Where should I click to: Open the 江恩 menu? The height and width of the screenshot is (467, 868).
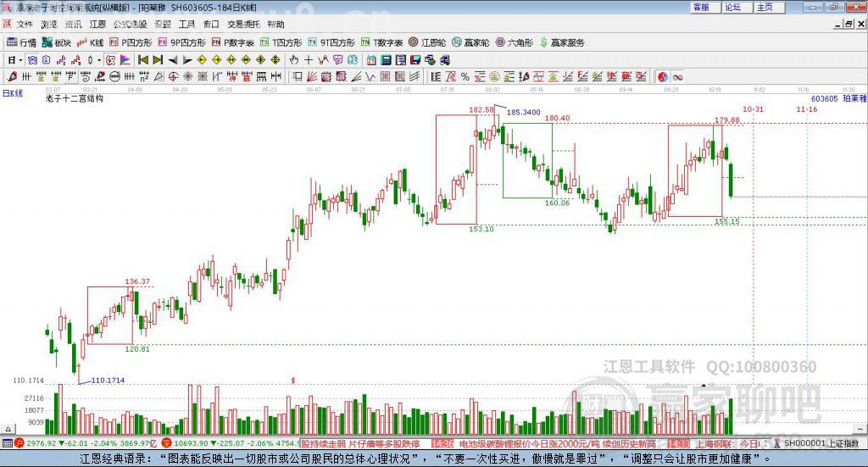97,25
